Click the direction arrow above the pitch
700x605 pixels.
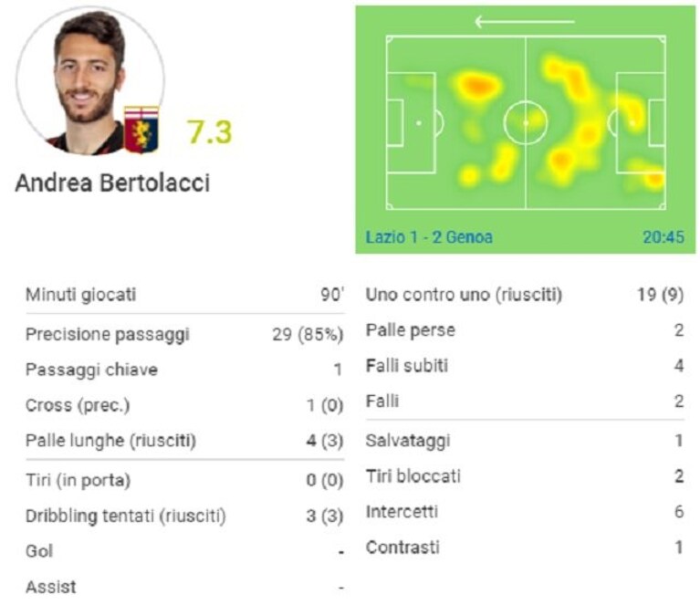click(525, 21)
